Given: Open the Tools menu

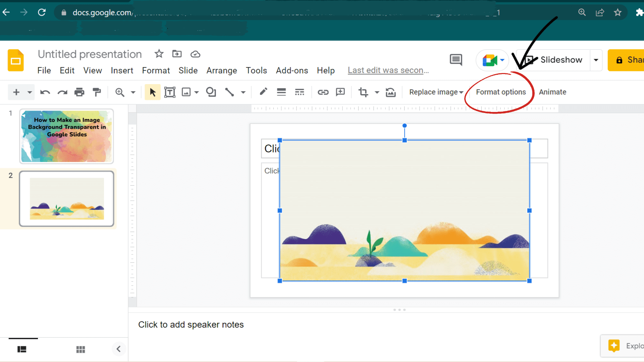Looking at the screenshot, I should pyautogui.click(x=257, y=70).
